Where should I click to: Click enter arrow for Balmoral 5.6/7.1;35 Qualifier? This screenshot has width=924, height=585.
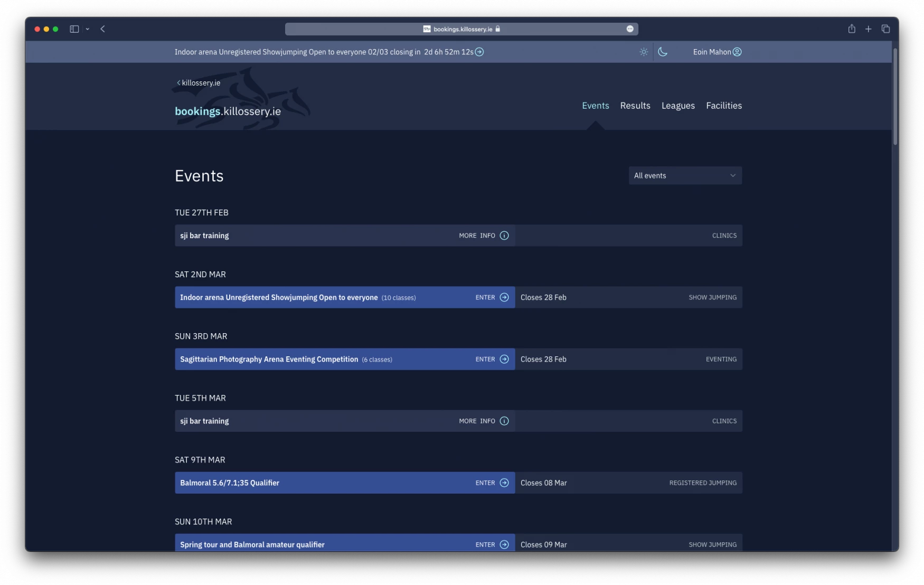pyautogui.click(x=504, y=483)
